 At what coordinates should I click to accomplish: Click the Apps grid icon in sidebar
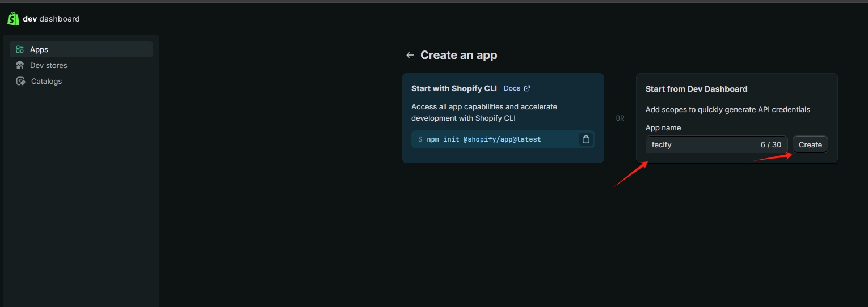[x=20, y=50]
